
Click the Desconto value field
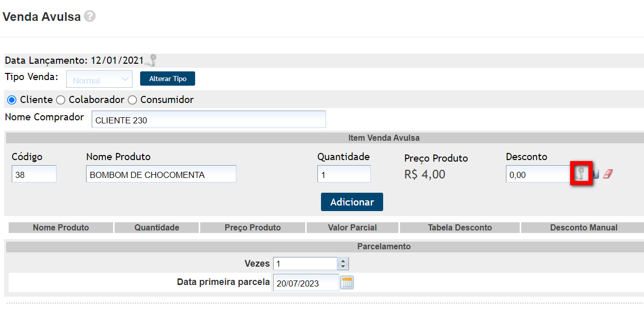(538, 174)
